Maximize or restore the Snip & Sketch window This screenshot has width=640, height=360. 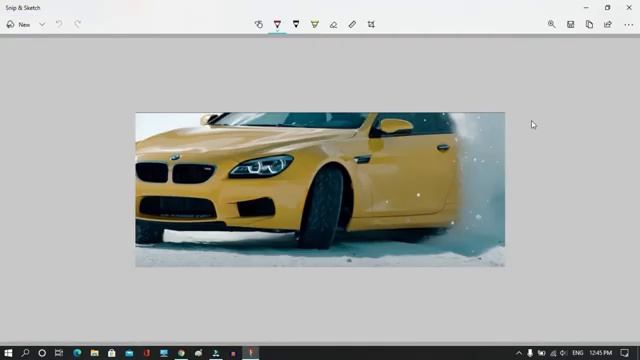608,7
